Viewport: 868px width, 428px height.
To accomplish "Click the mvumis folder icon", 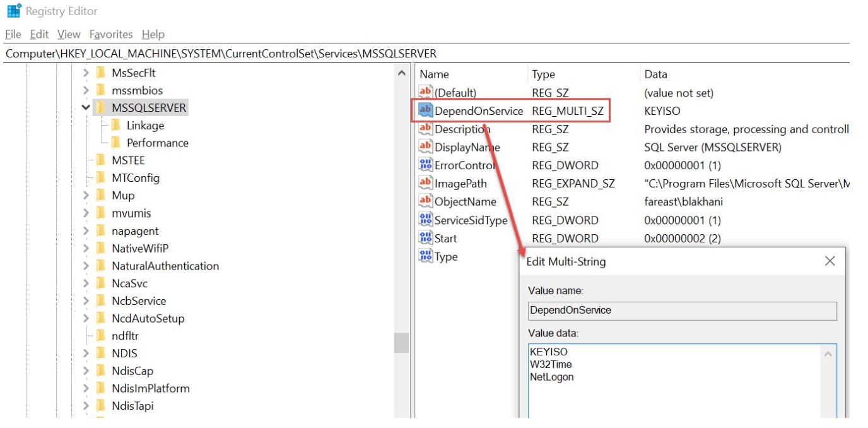I will [x=100, y=213].
